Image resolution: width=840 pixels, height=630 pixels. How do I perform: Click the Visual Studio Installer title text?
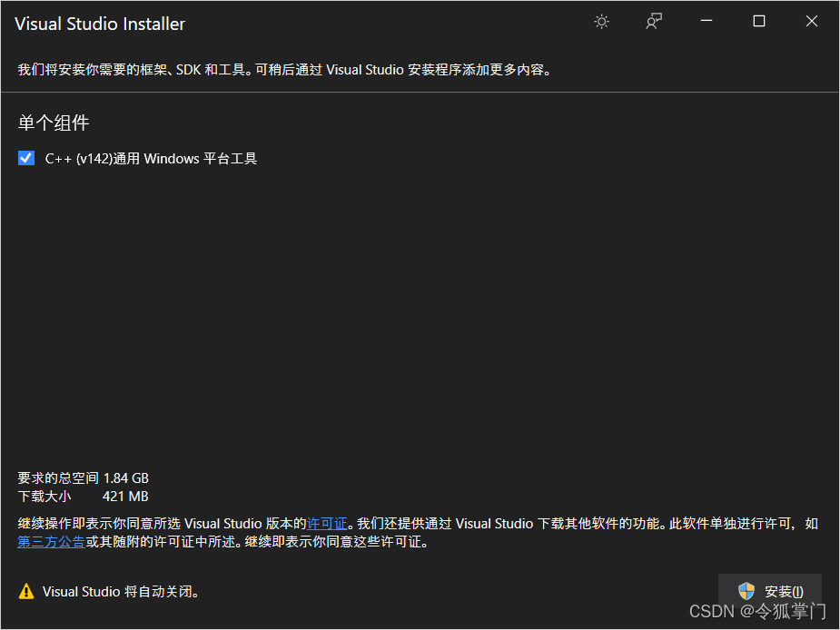100,24
